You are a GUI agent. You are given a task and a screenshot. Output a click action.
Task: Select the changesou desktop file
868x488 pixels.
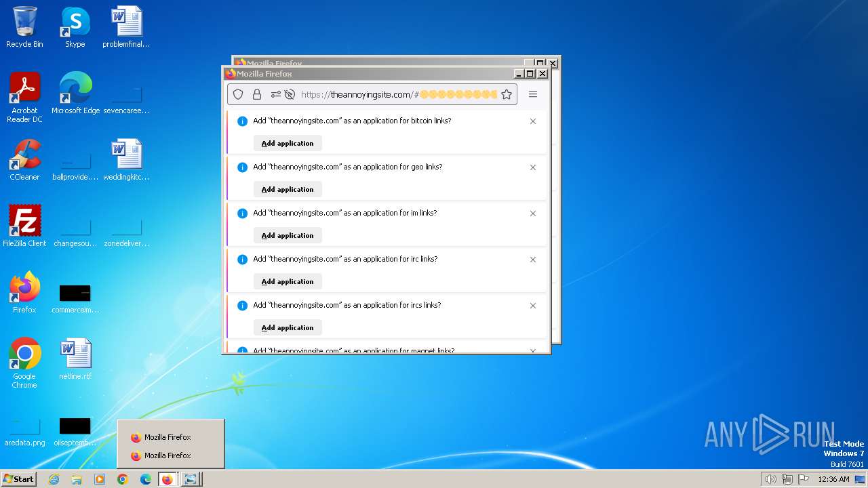click(75, 232)
